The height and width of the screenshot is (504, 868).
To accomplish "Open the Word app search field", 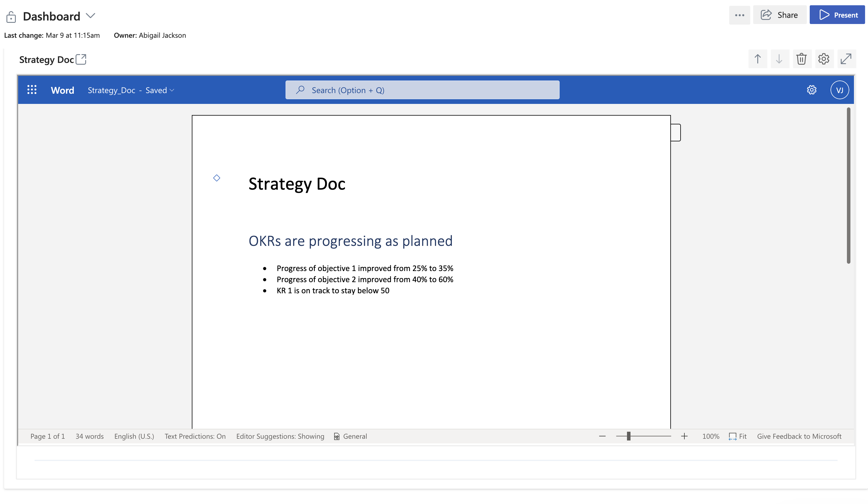I will pos(422,90).
